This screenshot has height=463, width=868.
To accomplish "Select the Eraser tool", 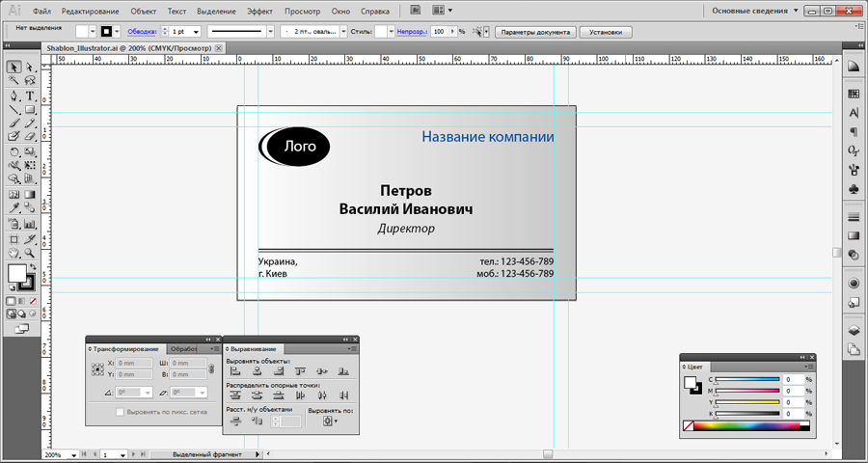I will pos(30,136).
